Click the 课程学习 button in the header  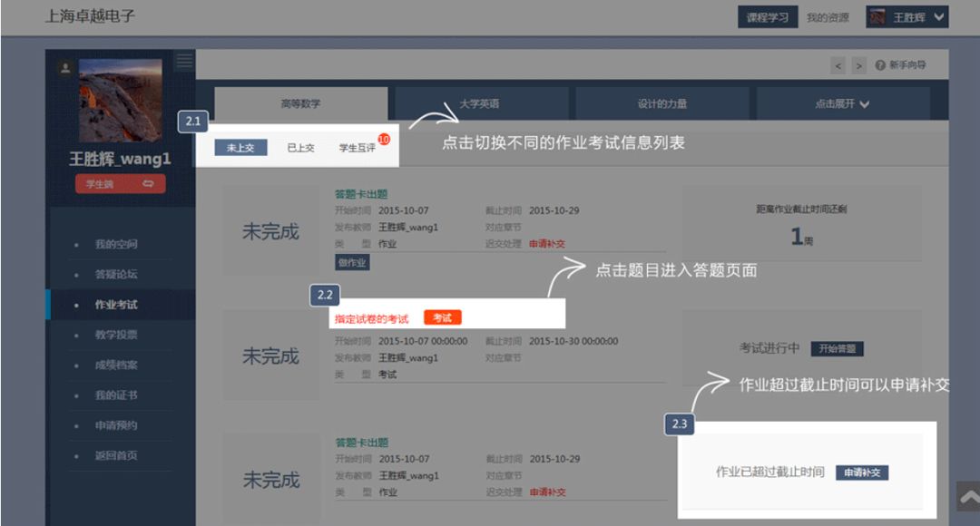click(x=768, y=17)
